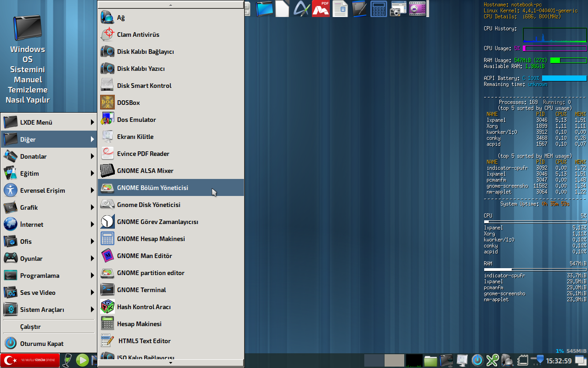
Task: Click the Gnome Disk Yöneticisi wrench icon
Action: (107, 205)
